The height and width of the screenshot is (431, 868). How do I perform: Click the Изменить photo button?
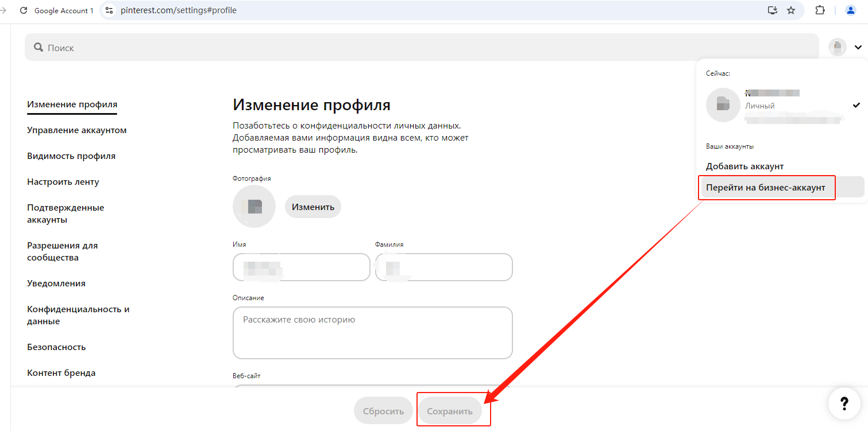click(313, 207)
